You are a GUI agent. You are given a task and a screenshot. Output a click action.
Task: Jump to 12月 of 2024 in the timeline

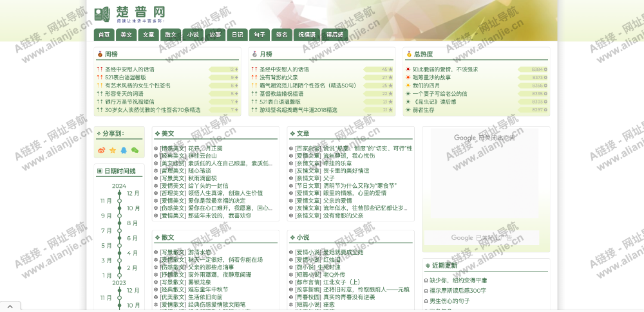coord(133,194)
